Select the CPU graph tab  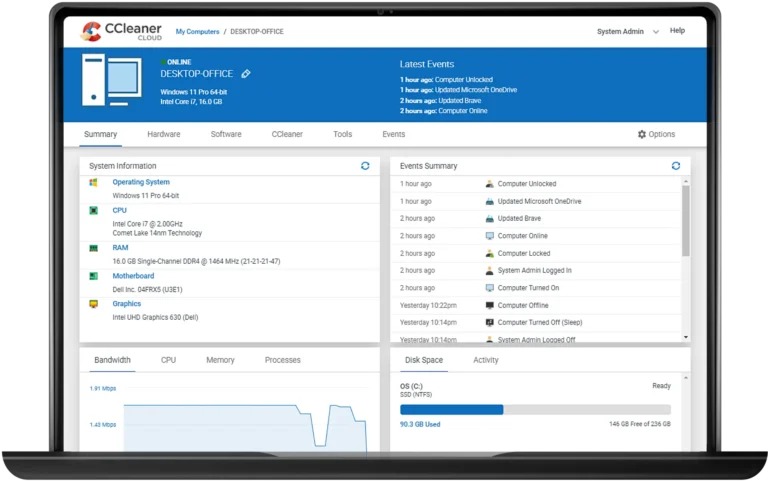(168, 360)
